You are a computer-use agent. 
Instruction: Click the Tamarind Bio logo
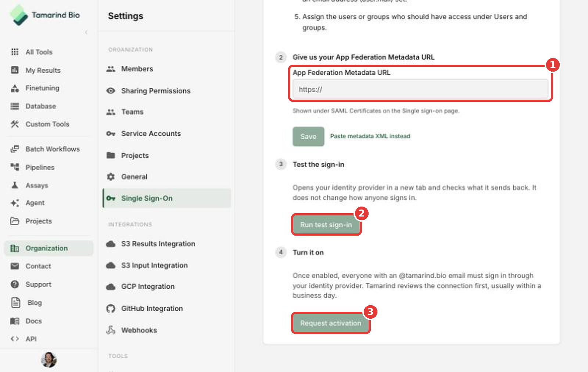[x=45, y=15]
